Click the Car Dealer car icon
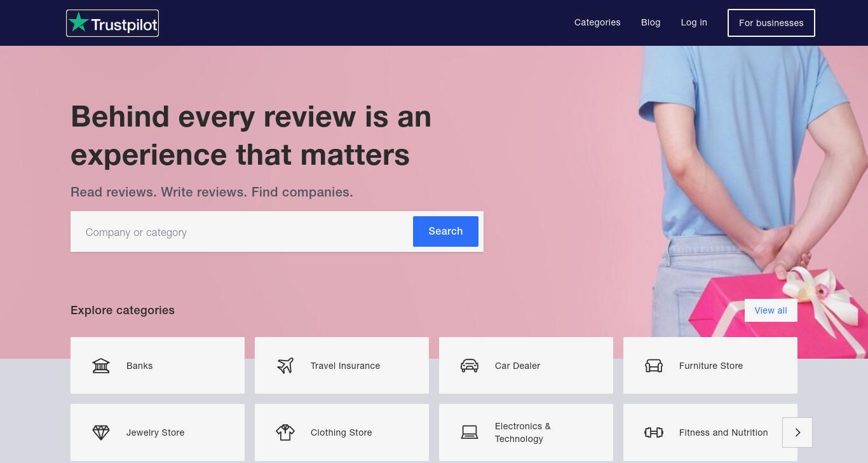The width and height of the screenshot is (868, 463). [x=470, y=366]
